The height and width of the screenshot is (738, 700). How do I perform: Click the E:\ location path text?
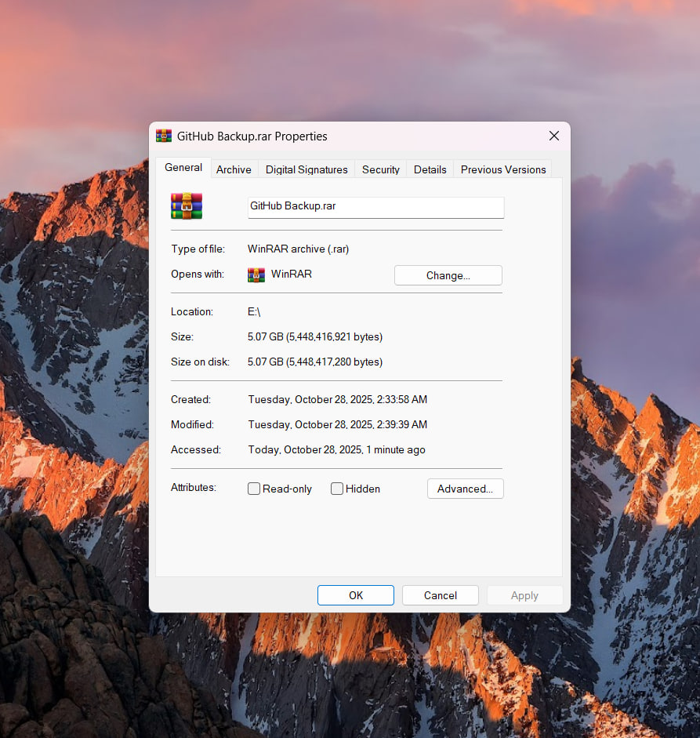click(254, 311)
